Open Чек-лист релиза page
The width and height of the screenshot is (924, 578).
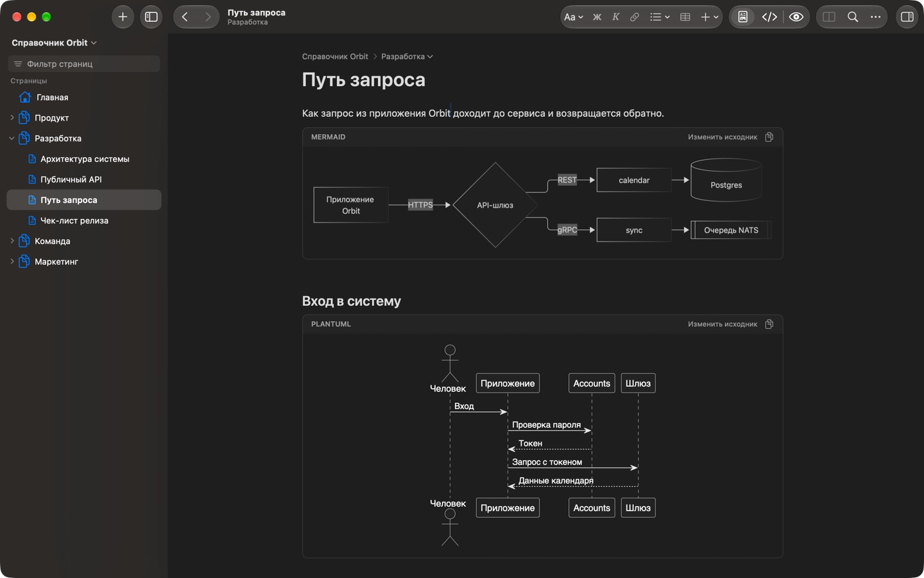point(84,220)
